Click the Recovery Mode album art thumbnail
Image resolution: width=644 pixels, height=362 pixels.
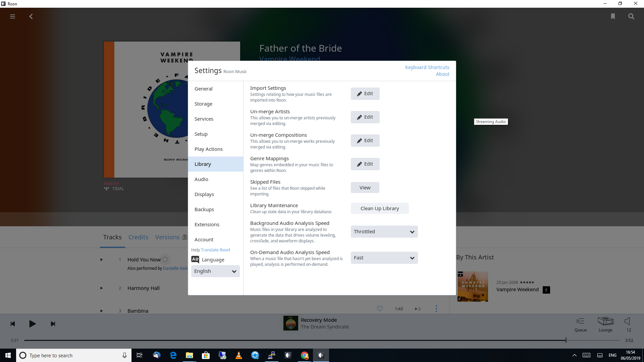coord(290,323)
